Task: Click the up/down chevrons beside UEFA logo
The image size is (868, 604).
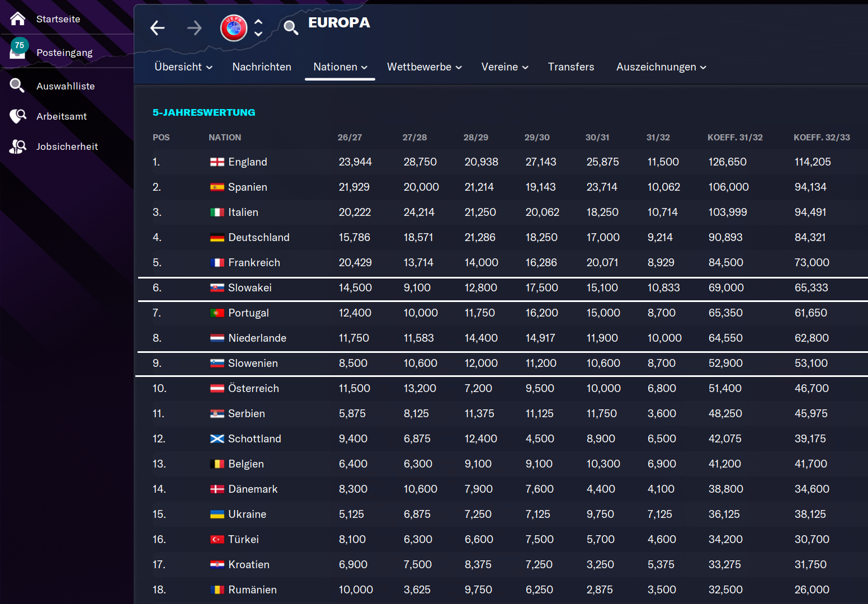Action: pyautogui.click(x=258, y=28)
